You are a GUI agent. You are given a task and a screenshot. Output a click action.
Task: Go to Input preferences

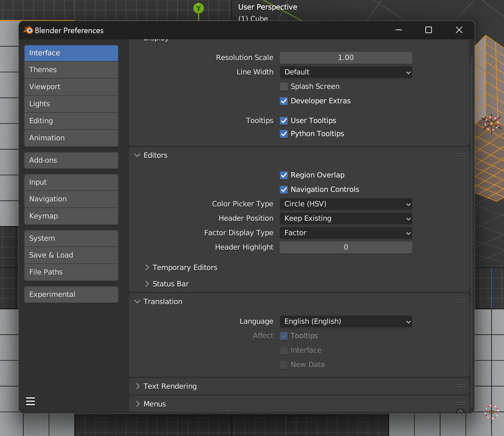point(71,182)
